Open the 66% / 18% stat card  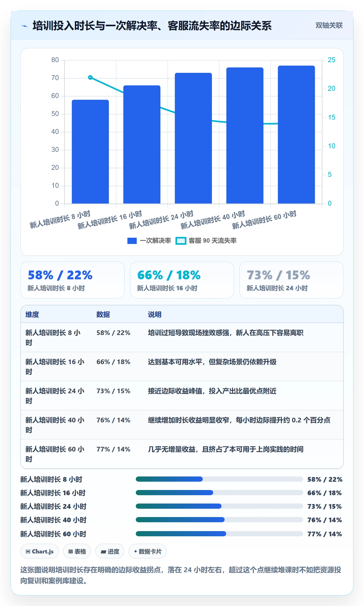pyautogui.click(x=182, y=280)
